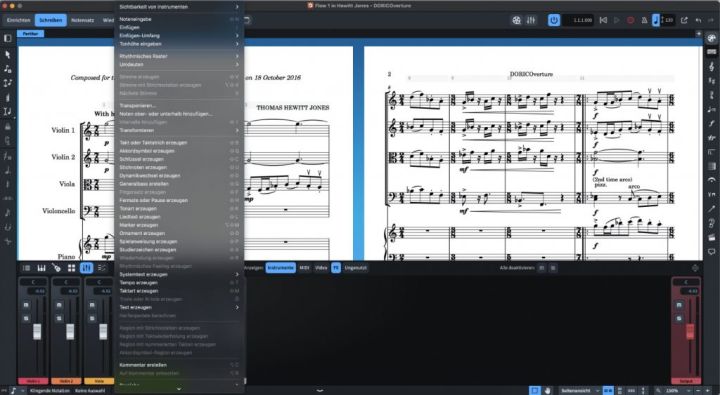Expand the Umdeuten submenu

pos(179,64)
